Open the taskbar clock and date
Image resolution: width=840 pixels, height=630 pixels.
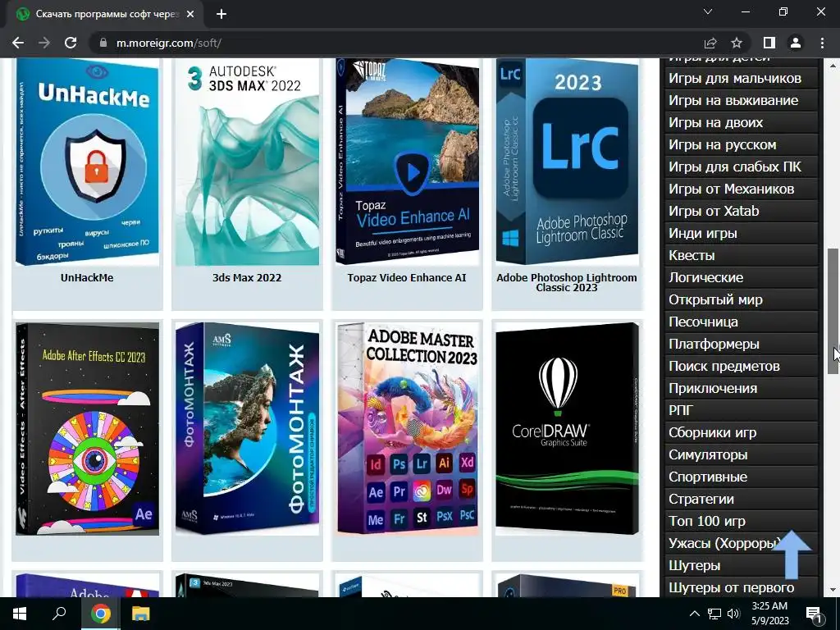coord(769,614)
